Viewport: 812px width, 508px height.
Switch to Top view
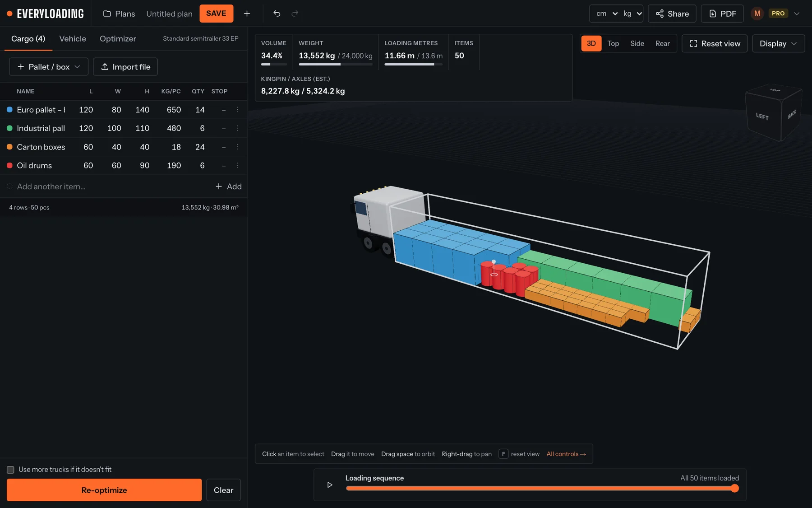pos(613,43)
